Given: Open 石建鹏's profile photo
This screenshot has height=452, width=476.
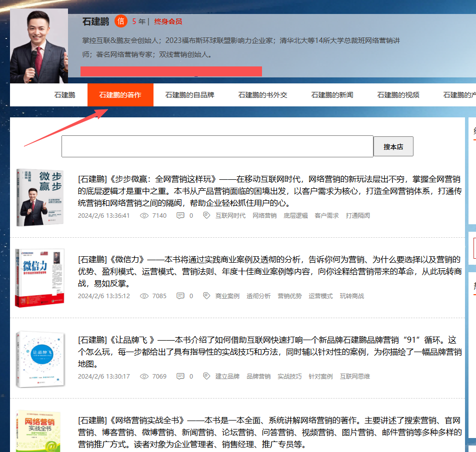Looking at the screenshot, I should pos(39,46).
